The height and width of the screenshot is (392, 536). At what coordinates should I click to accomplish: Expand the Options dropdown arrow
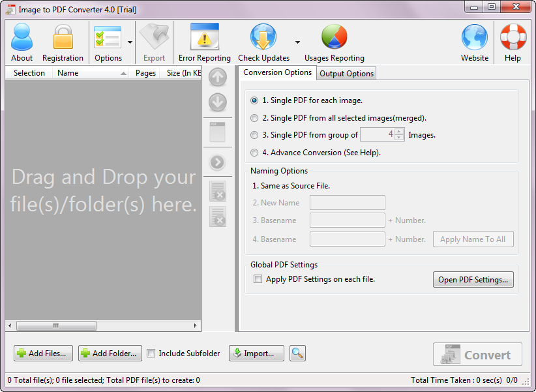pos(130,42)
